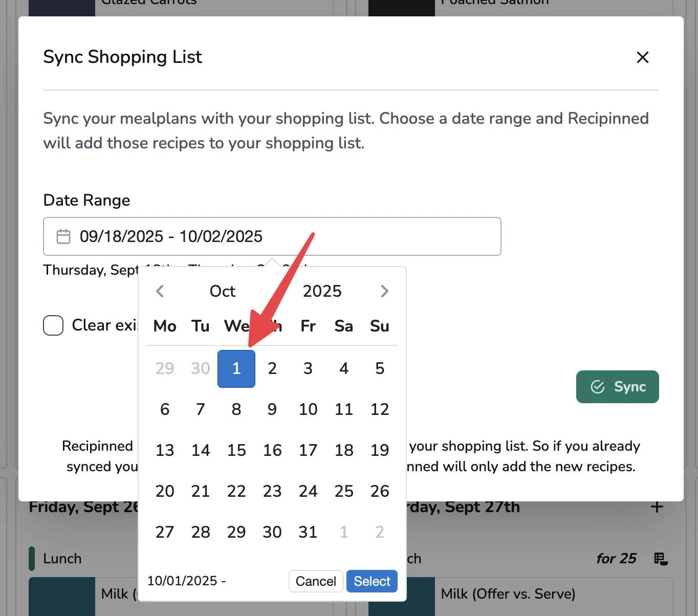This screenshot has height=616, width=698.
Task: Choose October 31 in the calendar
Action: click(x=308, y=532)
